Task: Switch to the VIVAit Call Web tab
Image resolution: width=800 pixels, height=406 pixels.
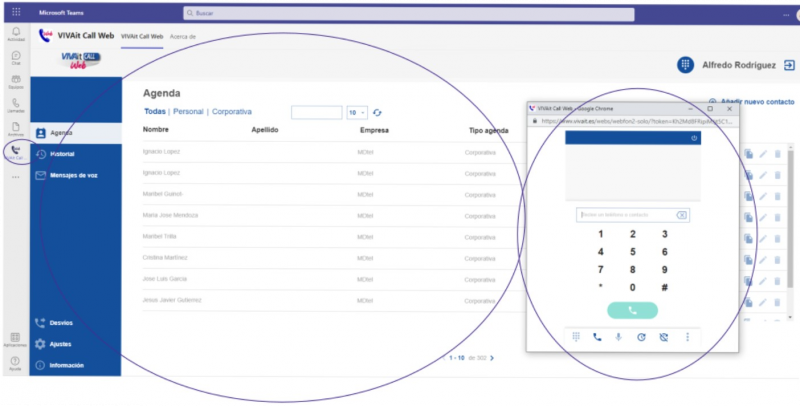Action: [142, 37]
